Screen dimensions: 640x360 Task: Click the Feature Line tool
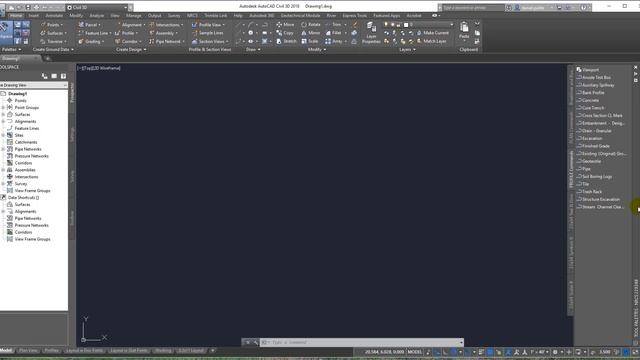click(95, 33)
